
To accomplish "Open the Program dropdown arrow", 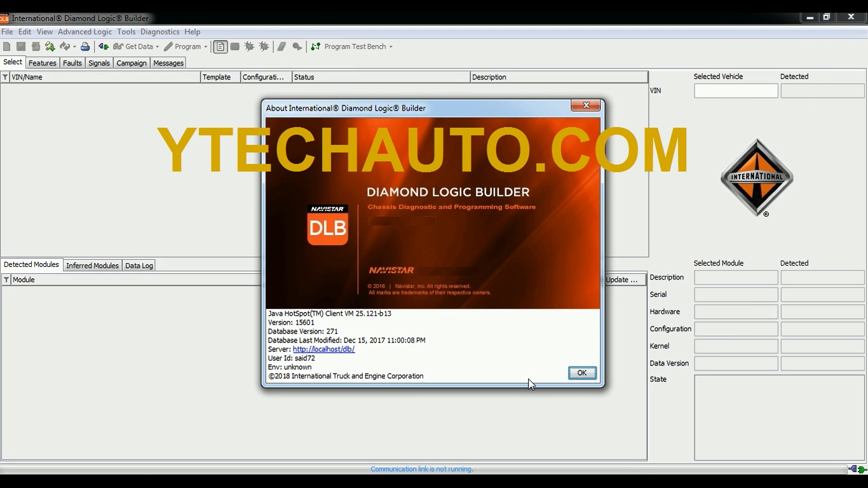I will point(206,46).
